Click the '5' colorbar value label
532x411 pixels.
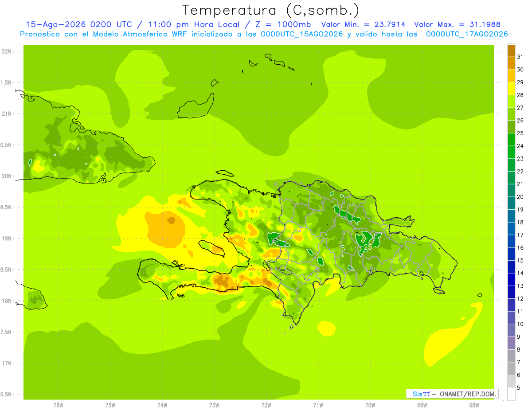coord(519,388)
